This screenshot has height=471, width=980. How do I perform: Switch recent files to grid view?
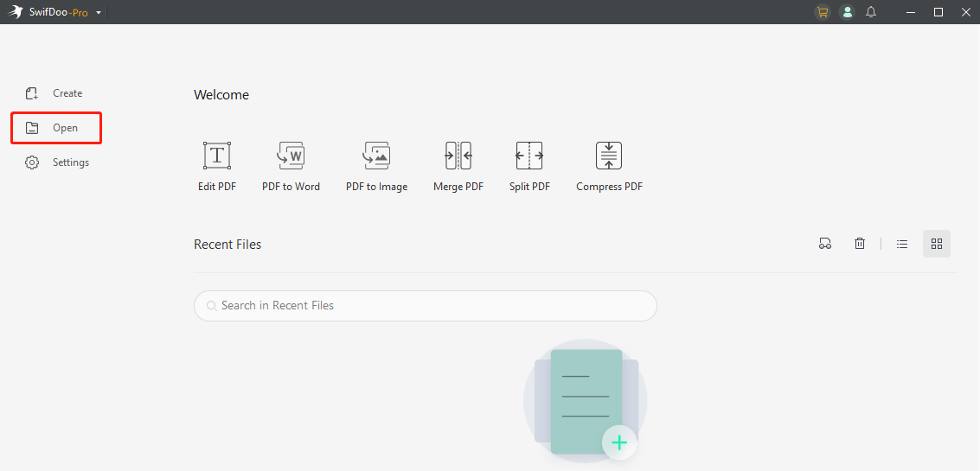pos(936,244)
